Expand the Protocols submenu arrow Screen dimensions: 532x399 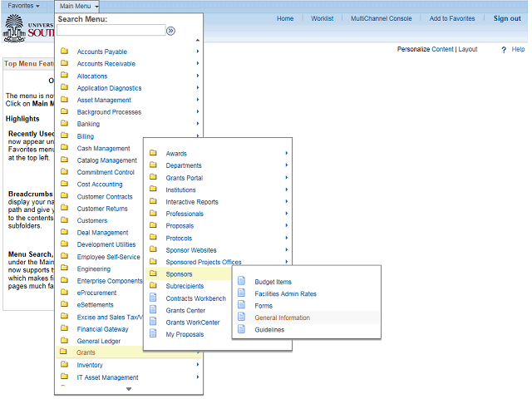click(287, 238)
